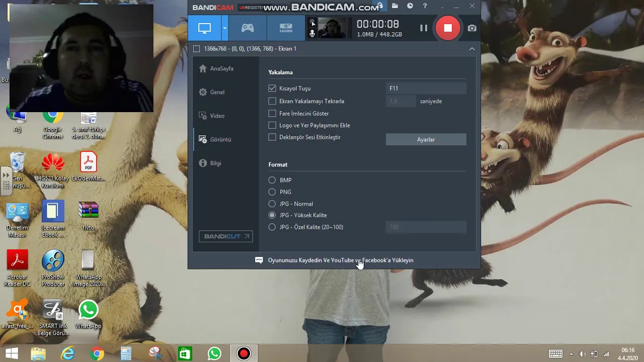The height and width of the screenshot is (362, 644).
Task: Open Windows Store from taskbar
Action: pyautogui.click(x=185, y=353)
